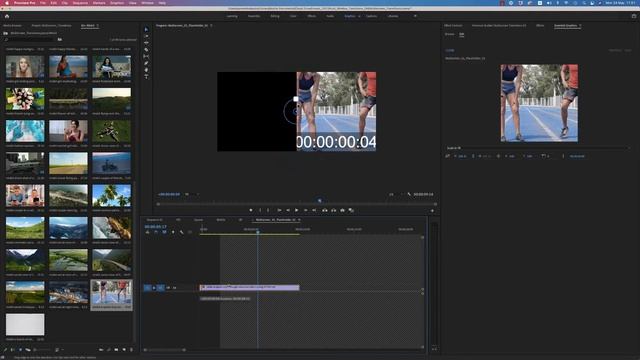Viewport: 640px width, 360px height.
Task: Switch to Browse in Essential Graphics
Action: point(449,34)
